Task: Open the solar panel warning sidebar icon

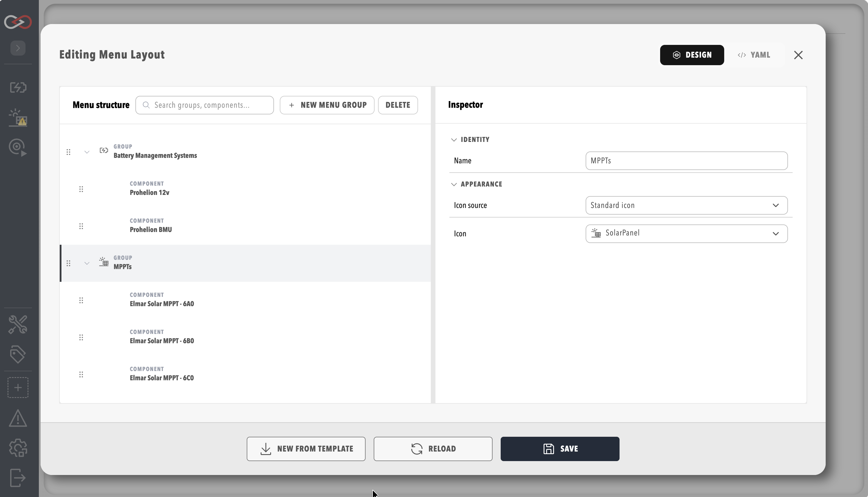Action: point(18,118)
